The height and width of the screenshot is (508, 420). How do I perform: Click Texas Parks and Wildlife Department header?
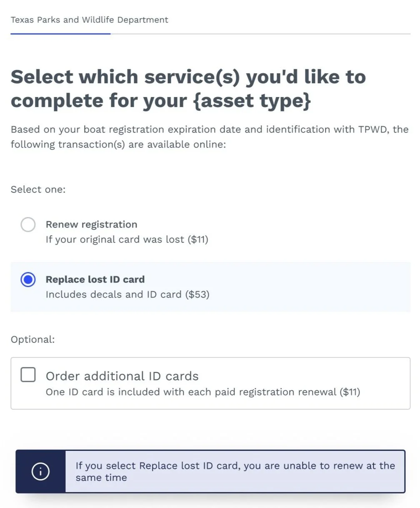[89, 20]
